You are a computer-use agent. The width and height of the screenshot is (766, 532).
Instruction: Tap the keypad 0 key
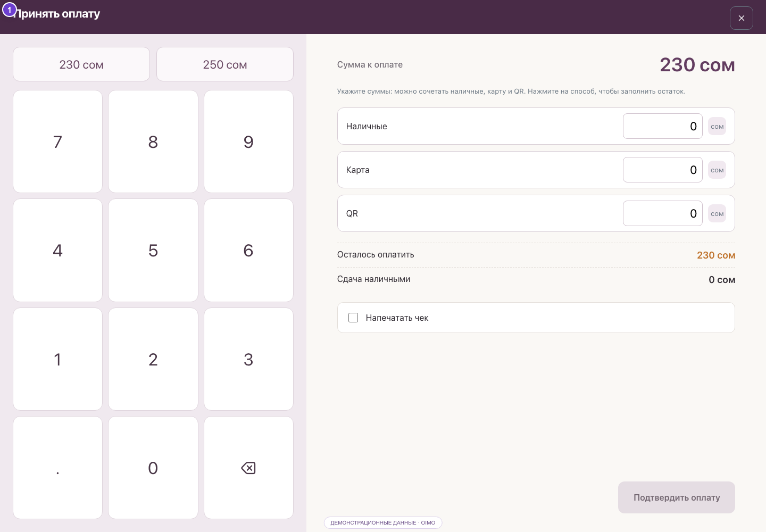click(153, 468)
